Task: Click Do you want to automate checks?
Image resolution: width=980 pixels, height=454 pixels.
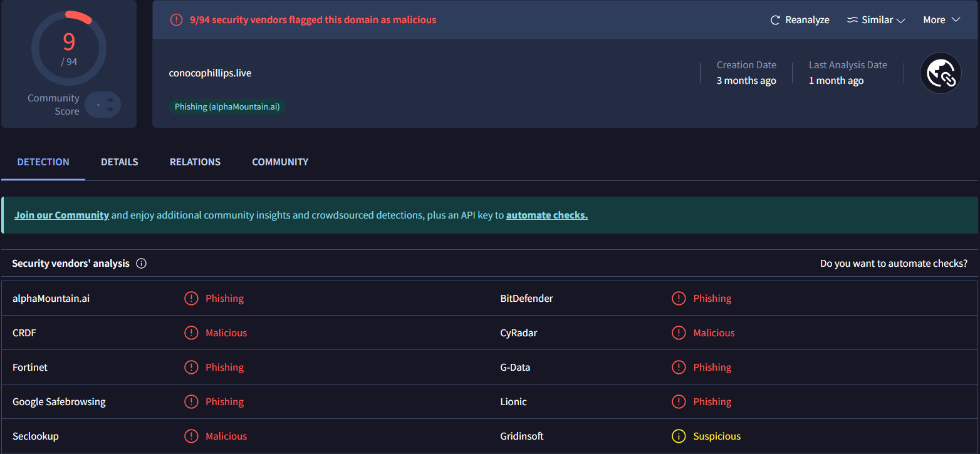Action: (x=894, y=264)
